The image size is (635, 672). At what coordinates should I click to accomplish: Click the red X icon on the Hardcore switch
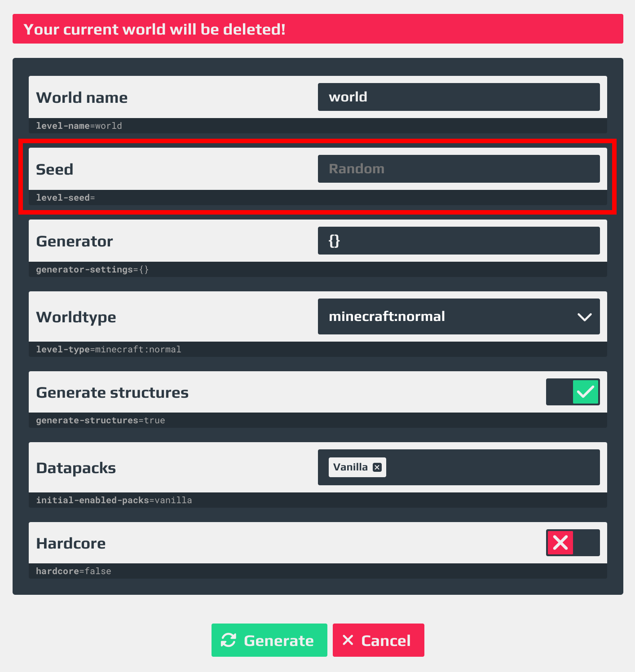click(560, 543)
